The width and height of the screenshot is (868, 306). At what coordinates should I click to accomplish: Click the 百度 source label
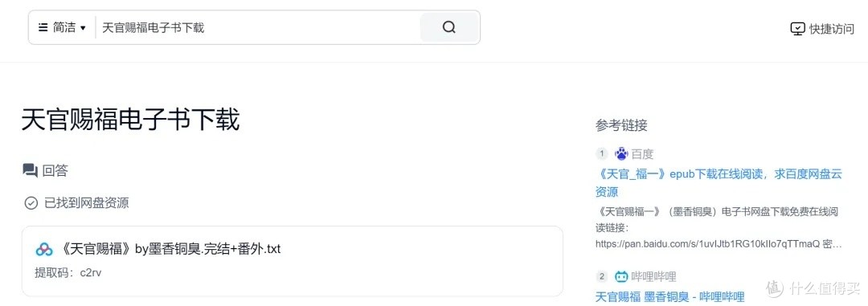[x=643, y=154]
